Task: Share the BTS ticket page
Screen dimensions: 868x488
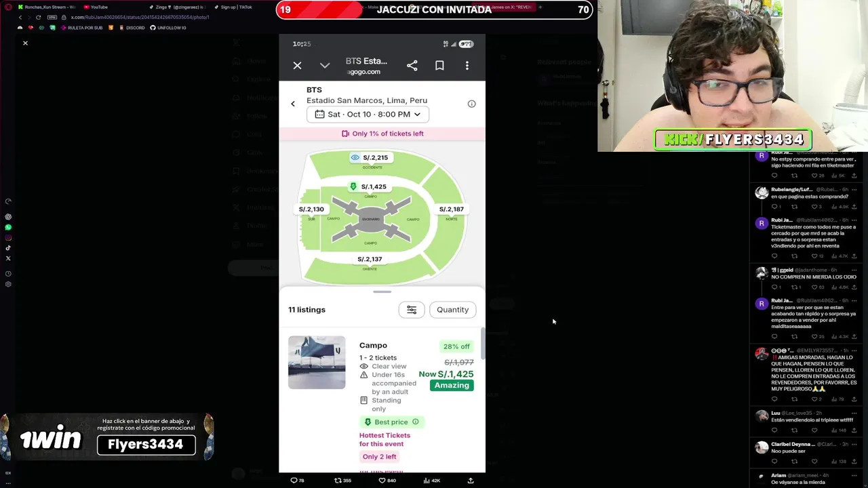Action: 412,66
